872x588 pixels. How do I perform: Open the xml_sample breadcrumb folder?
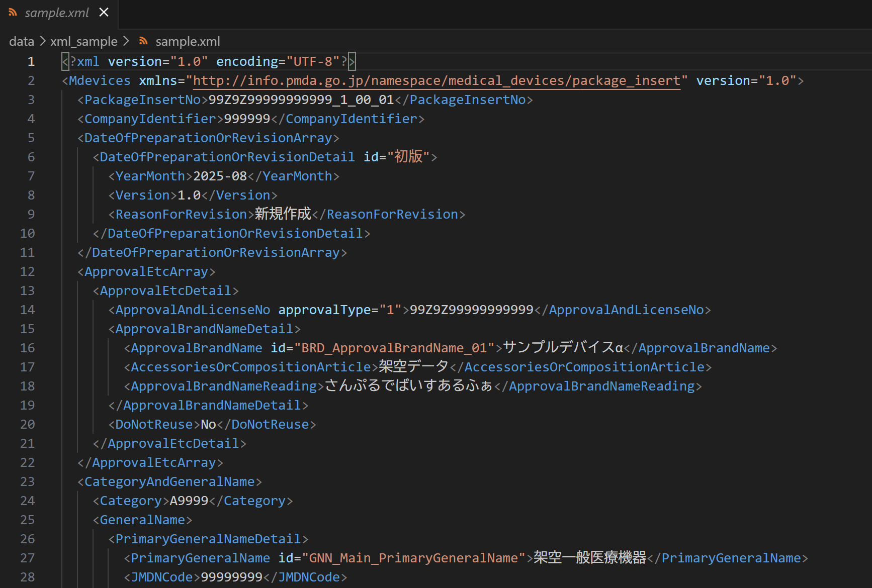(83, 41)
